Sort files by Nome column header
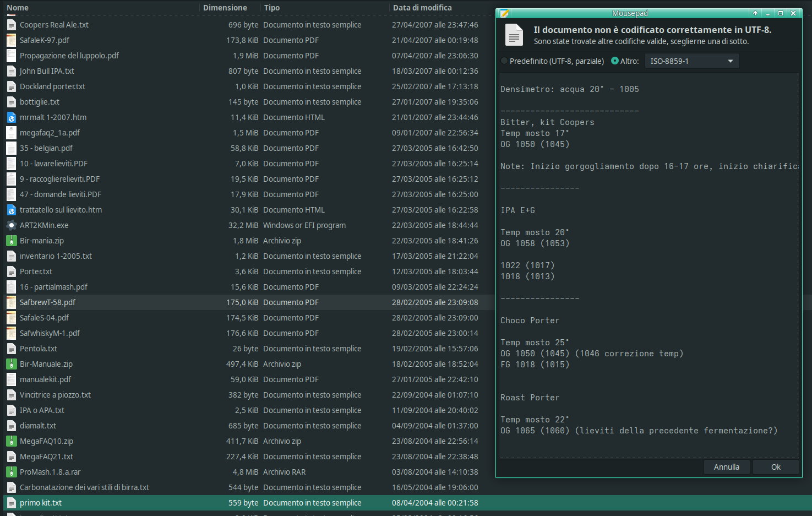 click(18, 8)
